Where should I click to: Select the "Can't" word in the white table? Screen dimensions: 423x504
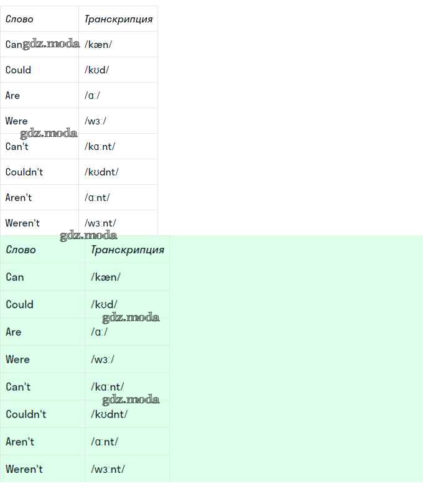pyautogui.click(x=17, y=146)
